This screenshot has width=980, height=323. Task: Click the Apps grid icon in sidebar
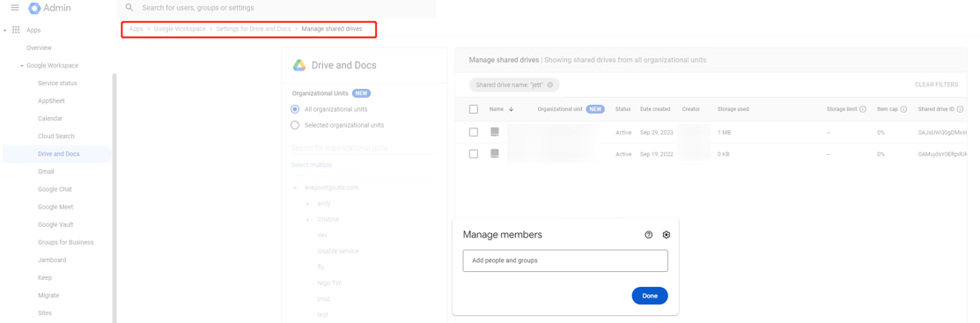16,30
